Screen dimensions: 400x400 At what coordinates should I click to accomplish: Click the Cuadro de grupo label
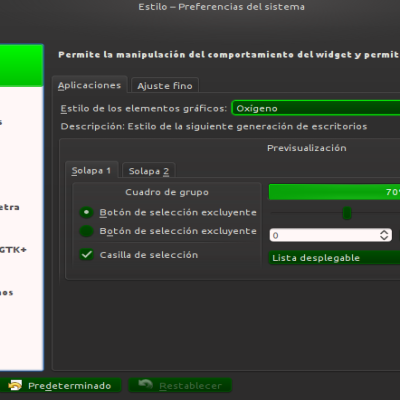click(167, 192)
